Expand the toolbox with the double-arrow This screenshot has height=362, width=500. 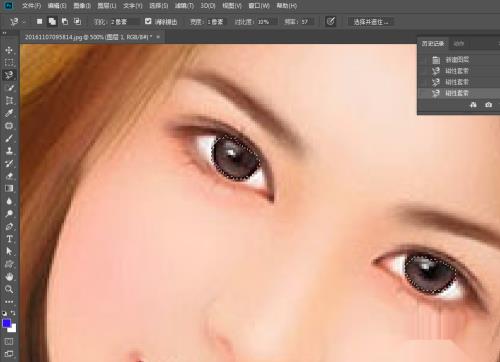click(4, 33)
